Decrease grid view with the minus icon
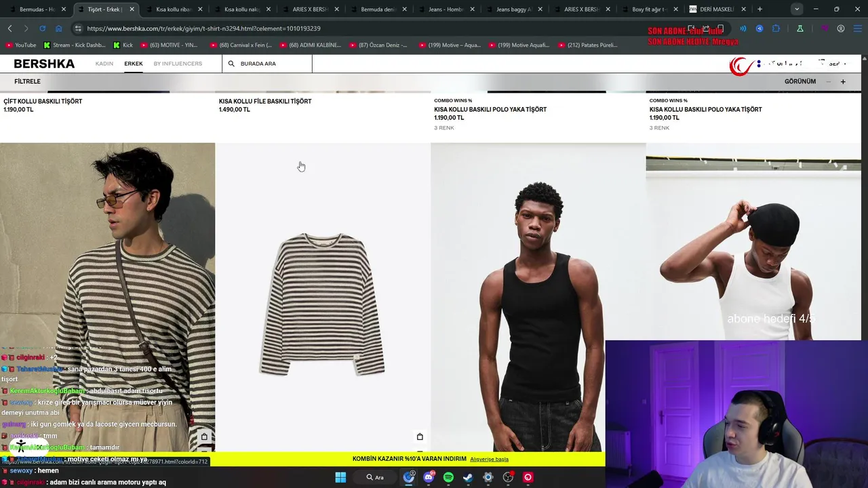The height and width of the screenshot is (488, 868). 828,81
